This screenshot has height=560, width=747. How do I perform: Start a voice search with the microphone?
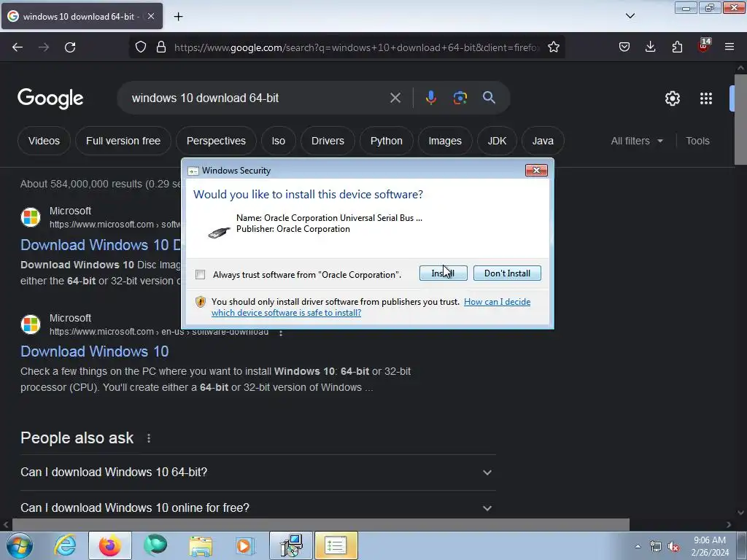tap(430, 98)
